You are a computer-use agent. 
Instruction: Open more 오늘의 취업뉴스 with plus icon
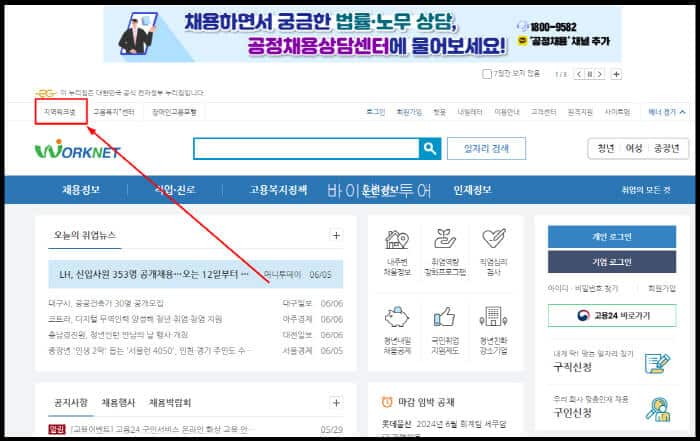(336, 235)
